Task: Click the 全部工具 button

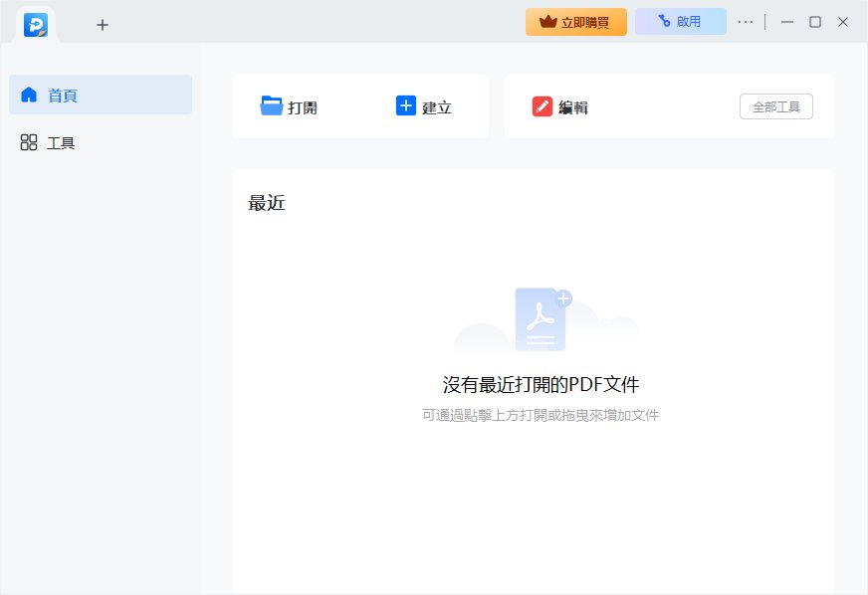Action: tap(777, 105)
